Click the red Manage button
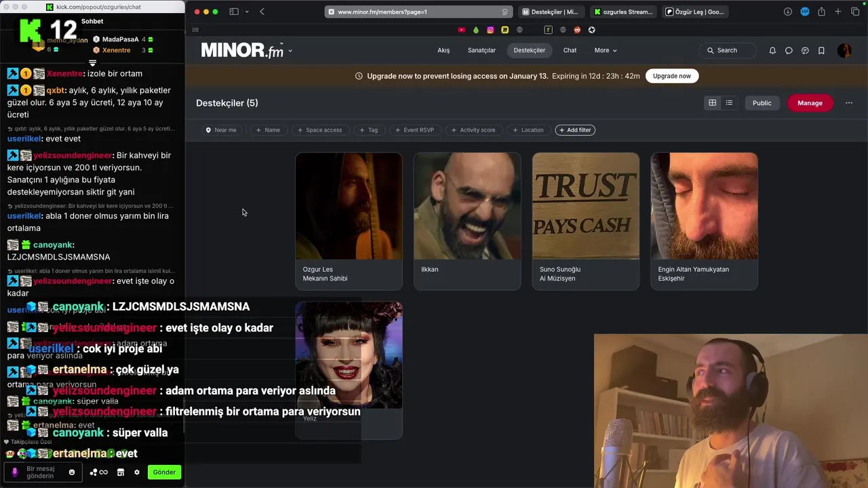 [x=810, y=103]
